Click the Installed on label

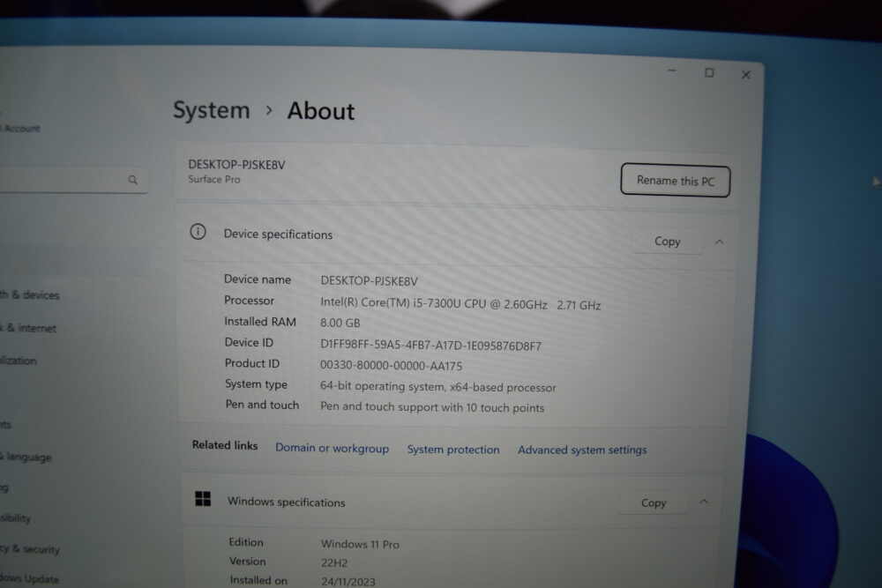[x=258, y=580]
